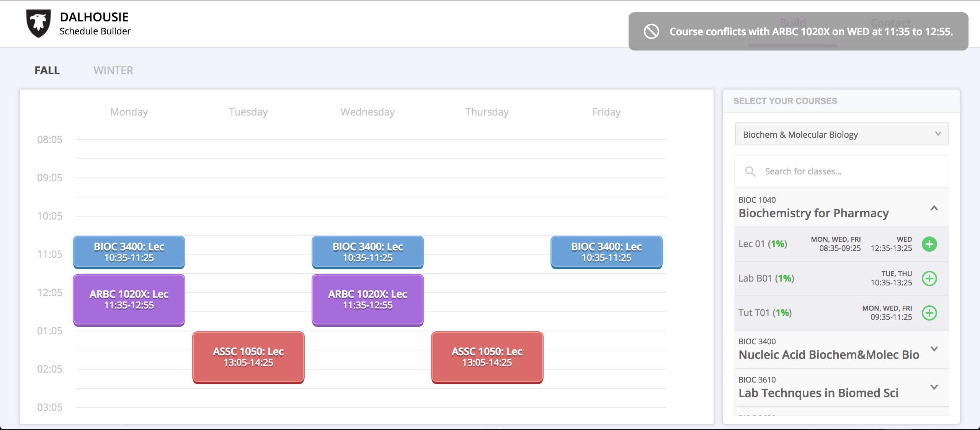Click the Tuesday column header
980x430 pixels.
248,112
